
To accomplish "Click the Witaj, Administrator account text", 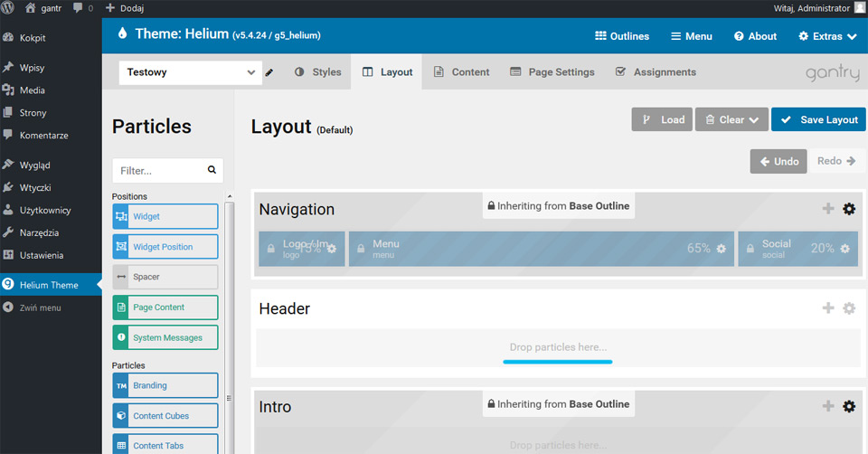I will click(x=812, y=8).
